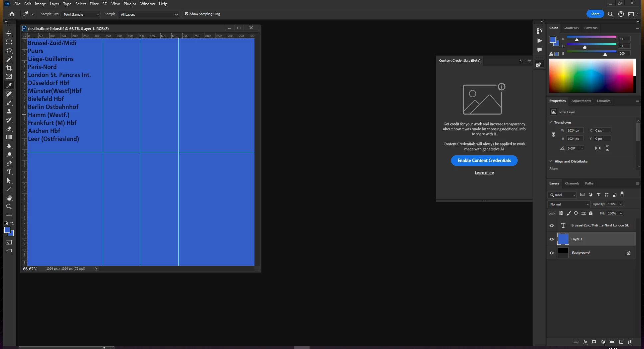The width and height of the screenshot is (644, 349).
Task: Open Fill dropdown arrow
Action: (621, 213)
